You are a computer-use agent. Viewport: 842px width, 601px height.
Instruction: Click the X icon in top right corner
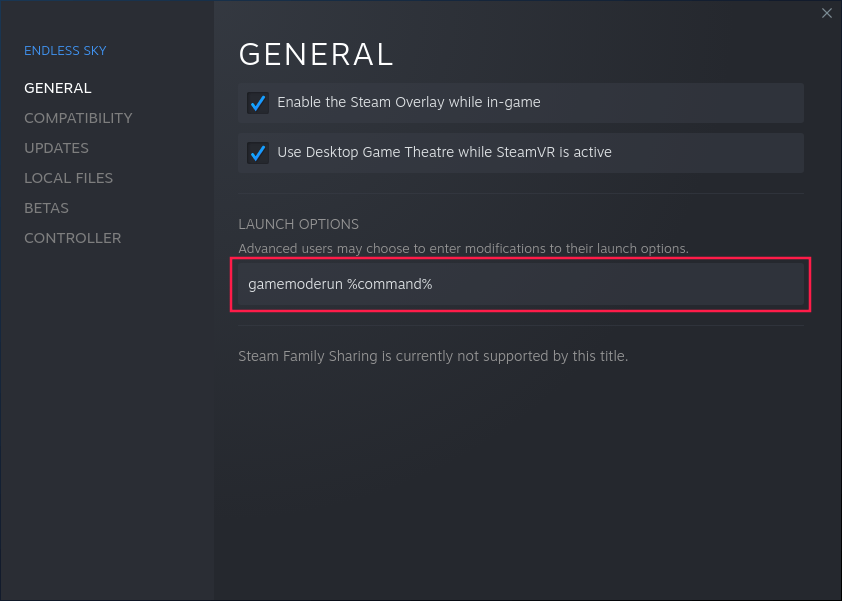[827, 13]
